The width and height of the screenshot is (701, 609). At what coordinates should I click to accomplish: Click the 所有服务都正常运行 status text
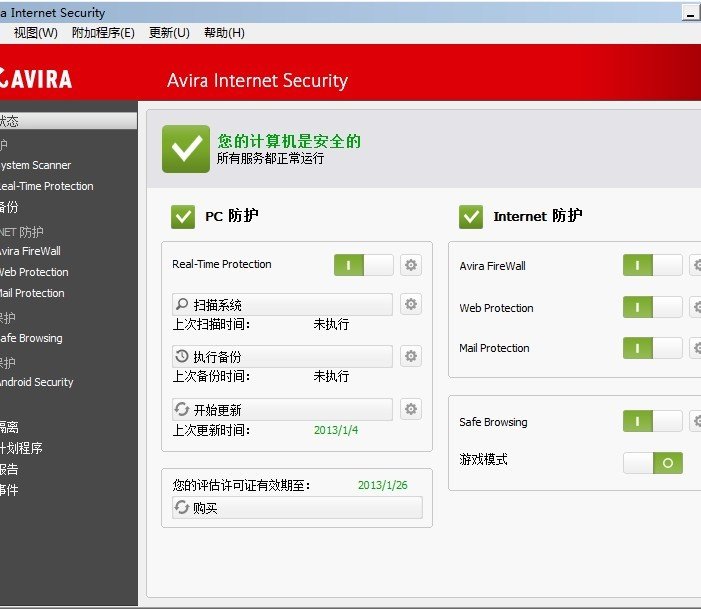click(270, 158)
